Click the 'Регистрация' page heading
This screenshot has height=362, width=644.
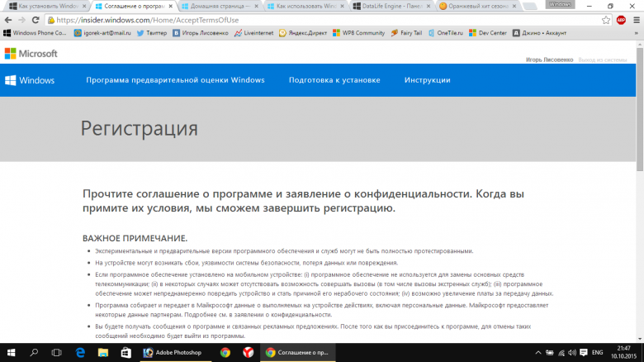point(139,129)
